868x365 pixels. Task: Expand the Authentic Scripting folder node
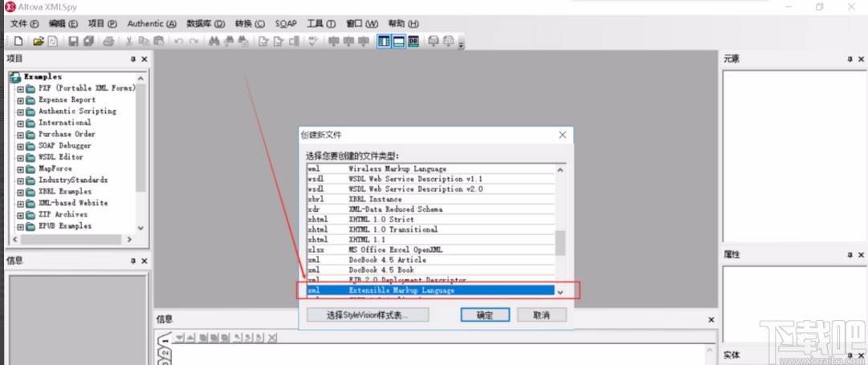21,112
